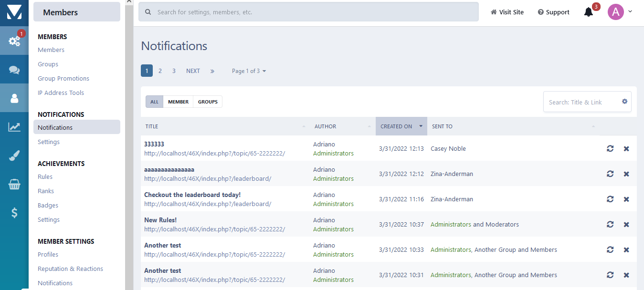Image resolution: width=644 pixels, height=290 pixels.
Task: Open Ranks menu item
Action: (46, 191)
